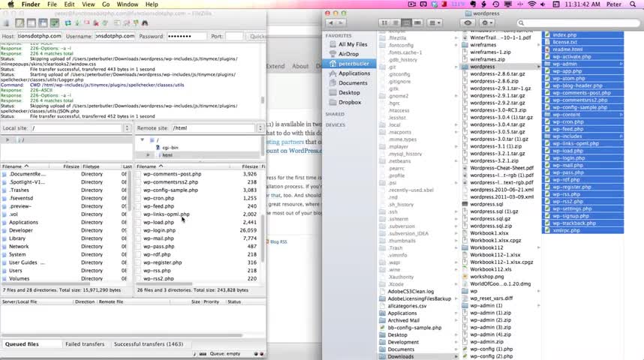Screen dimensions: 644x360
Task: Switch to Queued files tab
Action: 22,344
